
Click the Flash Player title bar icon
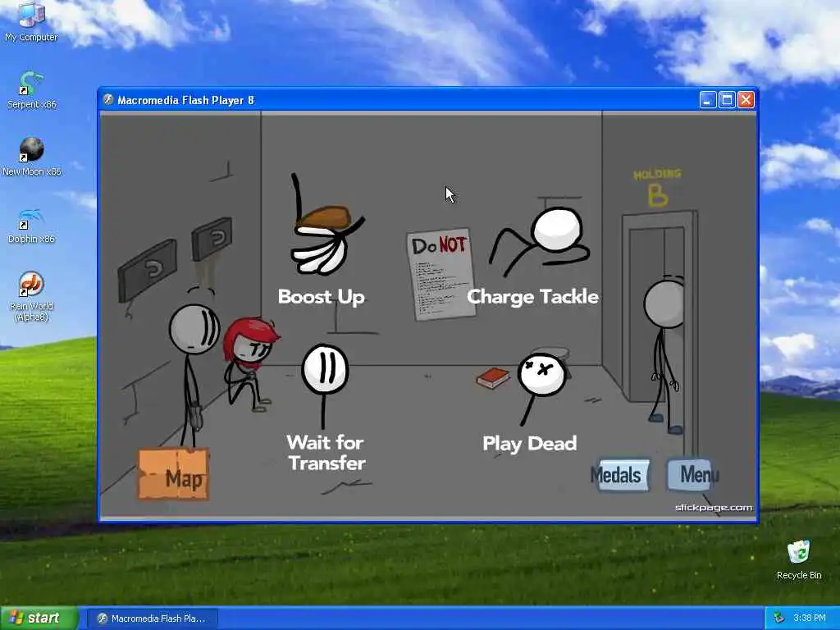(x=108, y=99)
